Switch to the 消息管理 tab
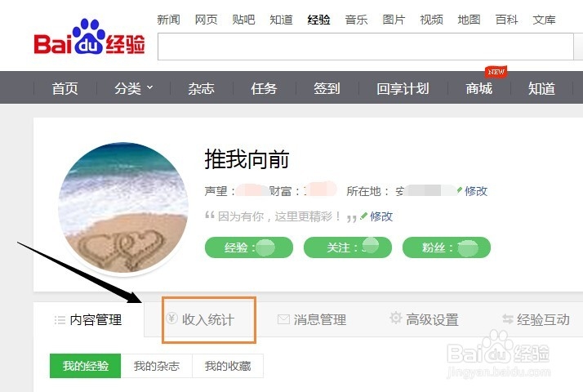Viewport: 583px width, 392px height. pyautogui.click(x=312, y=319)
